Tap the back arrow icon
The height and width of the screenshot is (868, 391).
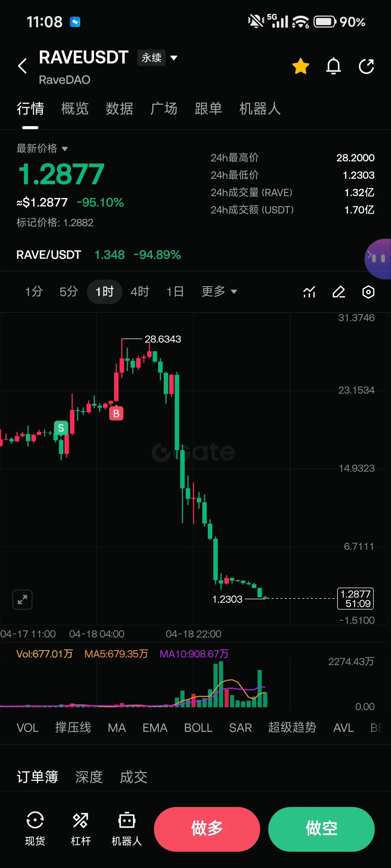pos(22,66)
